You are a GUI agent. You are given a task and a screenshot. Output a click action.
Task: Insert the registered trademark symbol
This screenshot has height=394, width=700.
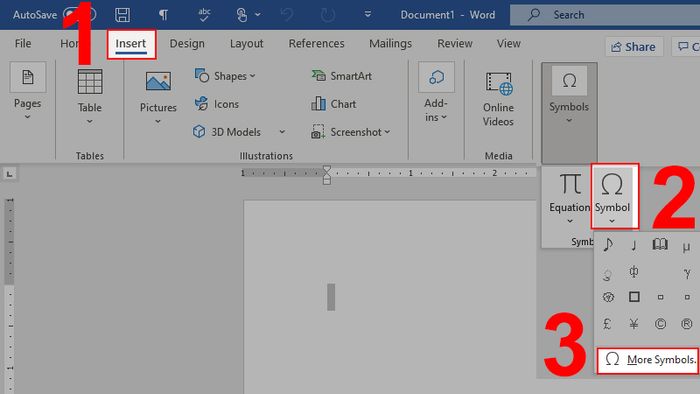coord(687,323)
